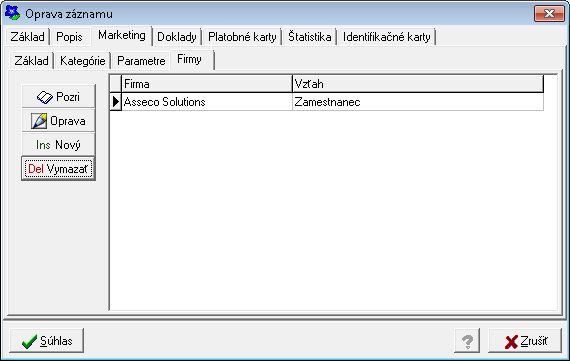
Task: Open the Štatistika tab
Action: tap(310, 37)
